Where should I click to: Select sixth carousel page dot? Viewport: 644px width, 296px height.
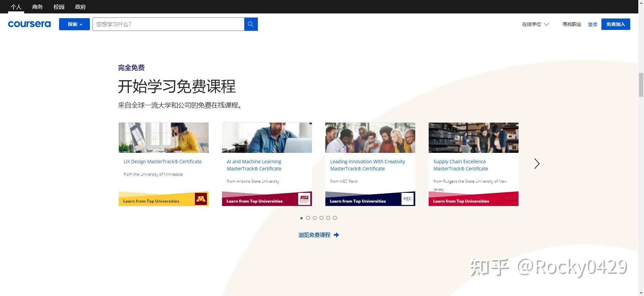click(335, 218)
